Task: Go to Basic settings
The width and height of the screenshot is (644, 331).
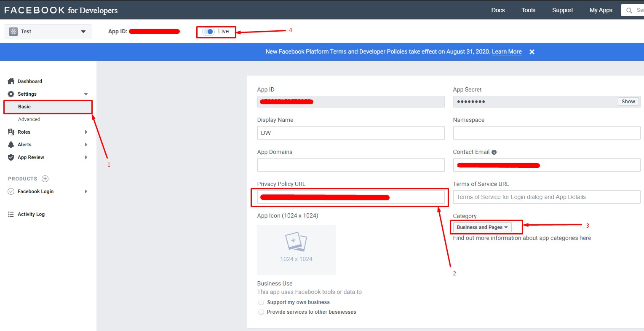Action: (x=24, y=107)
